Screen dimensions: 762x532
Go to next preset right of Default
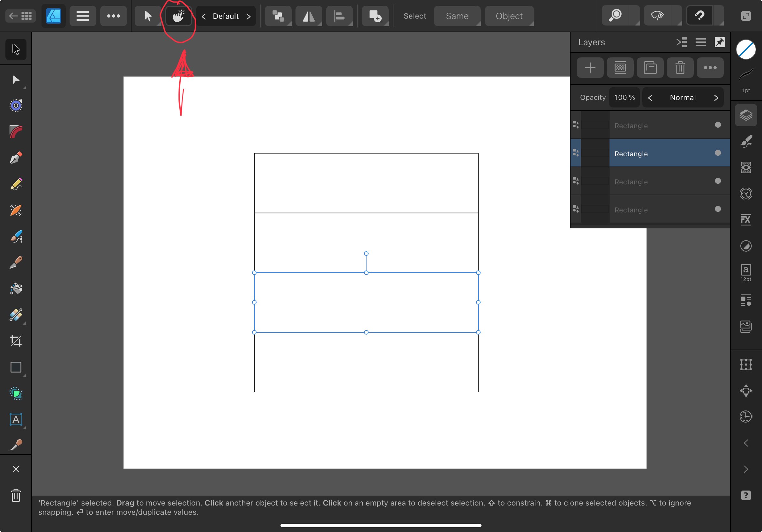click(248, 16)
